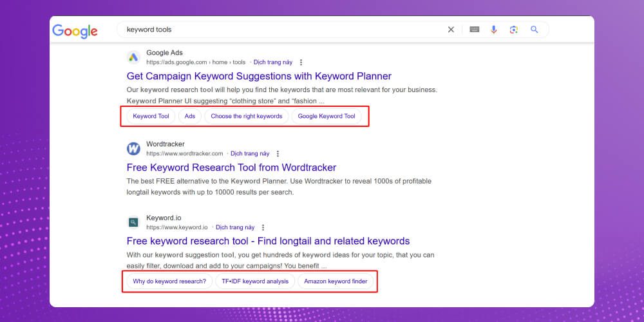Viewport: 644px width, 322px height.
Task: Open Google Lens image search icon
Action: (x=514, y=30)
